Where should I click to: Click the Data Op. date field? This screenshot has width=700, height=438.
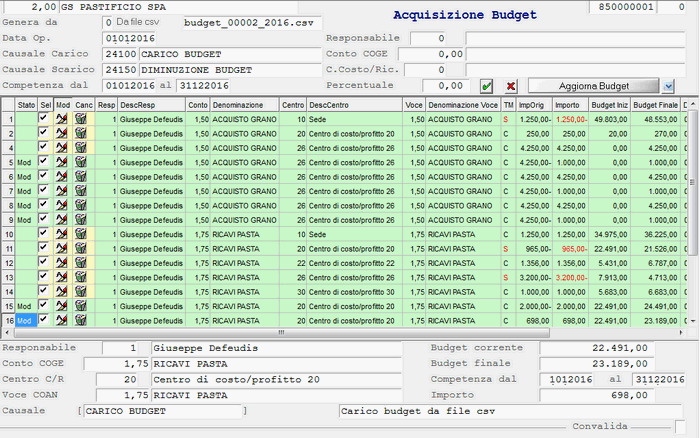click(x=129, y=38)
